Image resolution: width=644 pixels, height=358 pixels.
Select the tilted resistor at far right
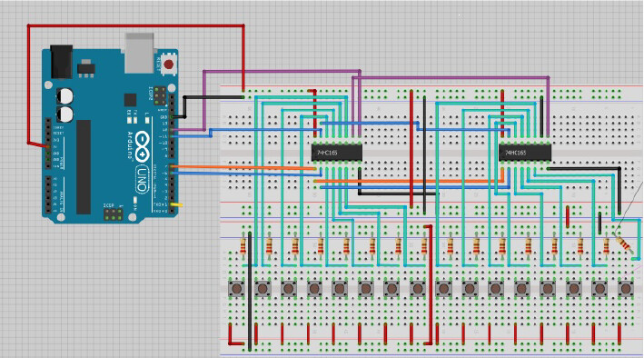(624, 244)
